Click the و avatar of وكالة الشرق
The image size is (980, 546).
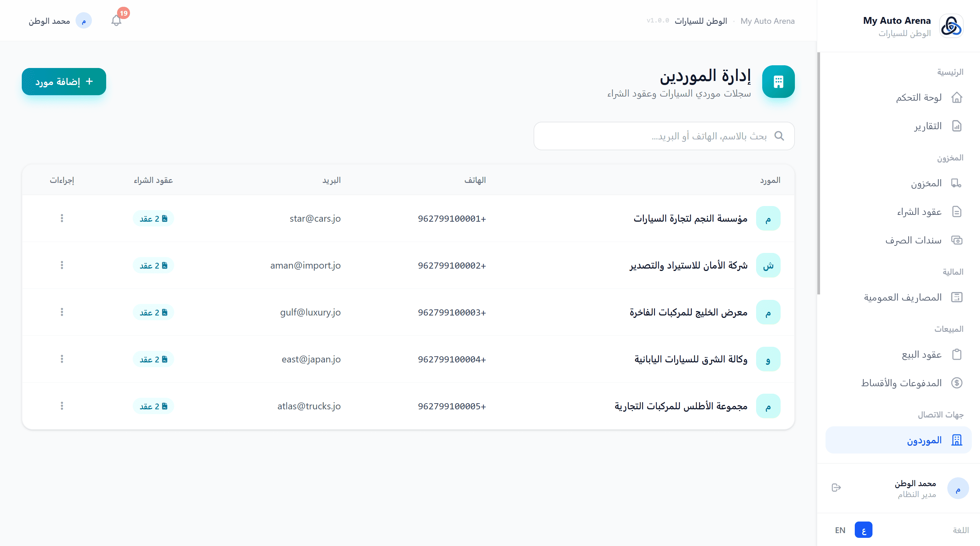[x=768, y=359]
